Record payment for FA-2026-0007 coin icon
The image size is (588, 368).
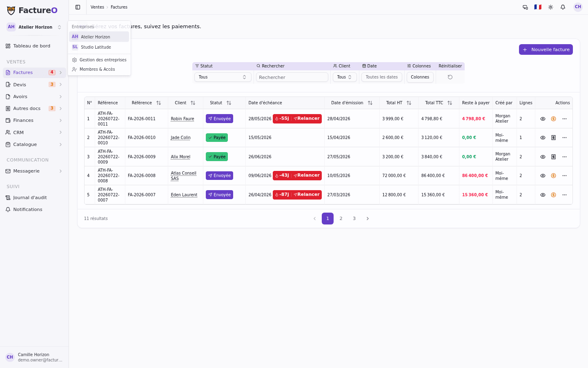[553, 195]
